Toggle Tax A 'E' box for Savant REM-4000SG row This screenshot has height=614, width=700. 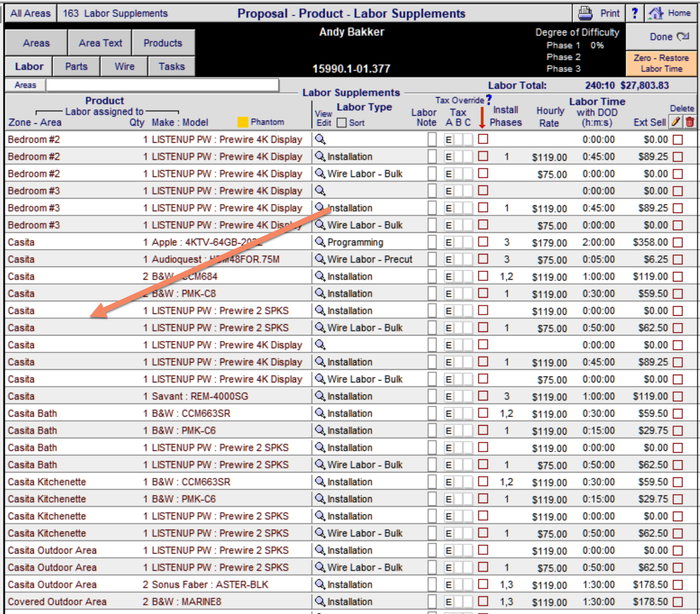tap(448, 396)
